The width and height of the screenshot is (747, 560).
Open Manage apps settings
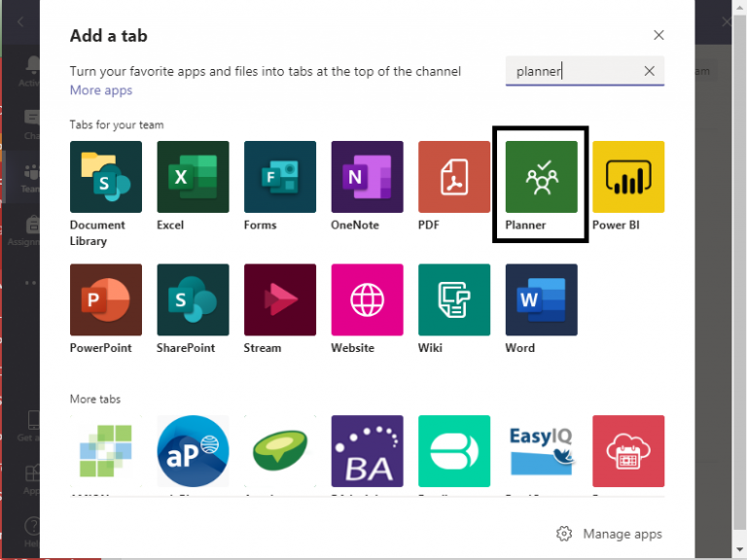[609, 534]
